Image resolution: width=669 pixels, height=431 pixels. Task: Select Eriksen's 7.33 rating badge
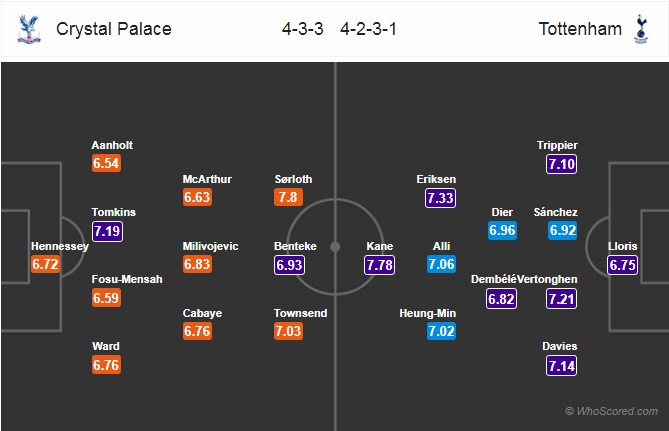coord(440,198)
